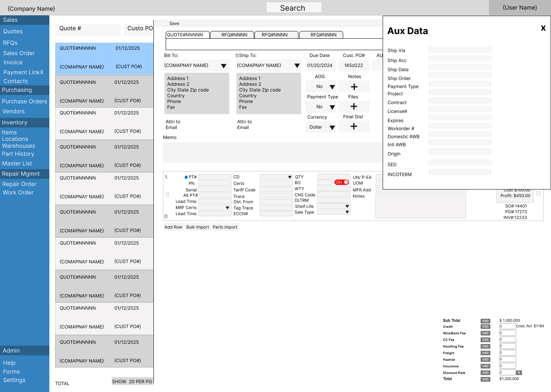Open the Currency Dollar dropdown
This screenshot has height=392, width=551.
[332, 127]
